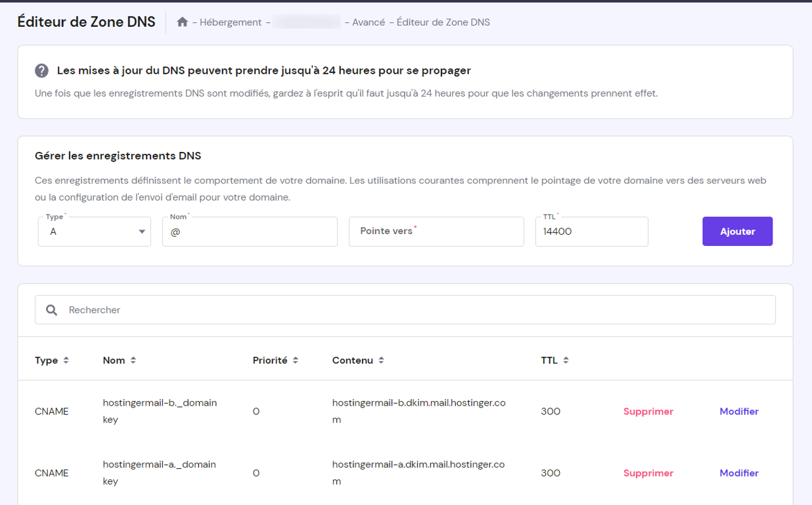Focus the Pointe vers input field
Screen dimensions: 812x505
[436, 231]
